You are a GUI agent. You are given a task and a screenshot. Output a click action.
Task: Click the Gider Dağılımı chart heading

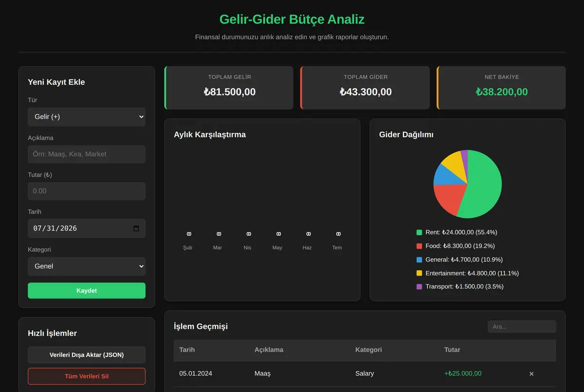point(406,135)
